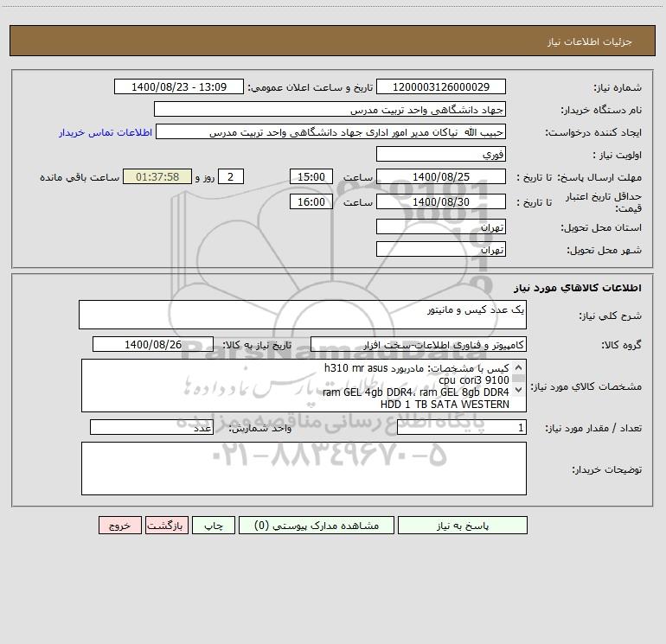Click delivery province field تهران

(441, 226)
